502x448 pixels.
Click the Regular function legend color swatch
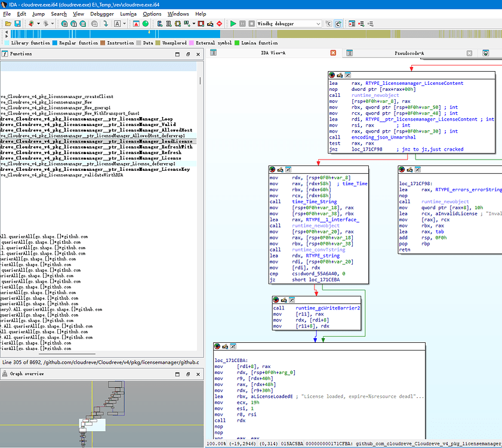[x=55, y=43]
